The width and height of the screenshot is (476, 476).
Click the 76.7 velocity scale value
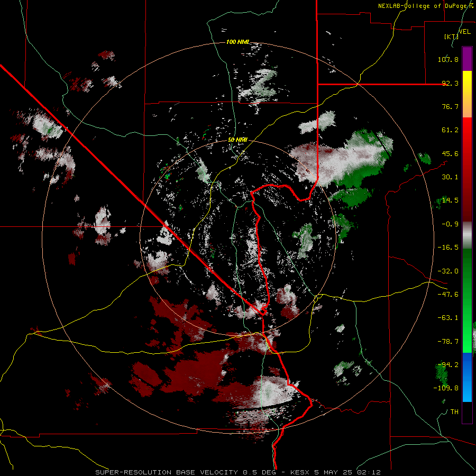click(450, 106)
